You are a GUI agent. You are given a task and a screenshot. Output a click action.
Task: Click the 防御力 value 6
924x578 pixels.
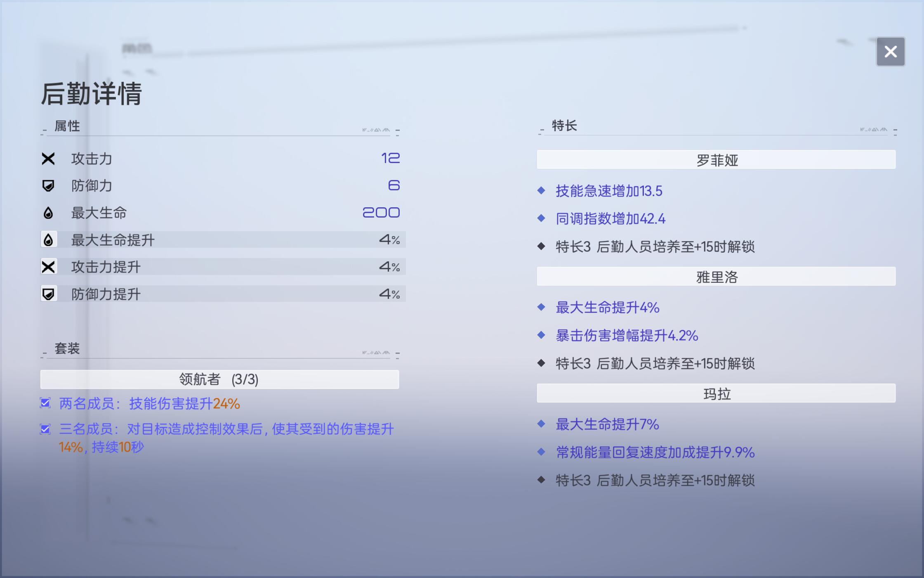tap(394, 185)
